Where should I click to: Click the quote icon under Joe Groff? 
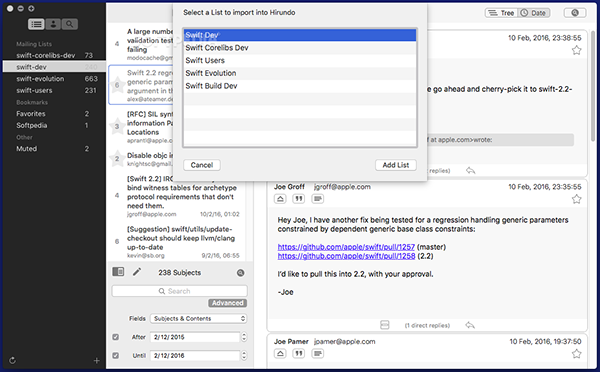(x=299, y=199)
